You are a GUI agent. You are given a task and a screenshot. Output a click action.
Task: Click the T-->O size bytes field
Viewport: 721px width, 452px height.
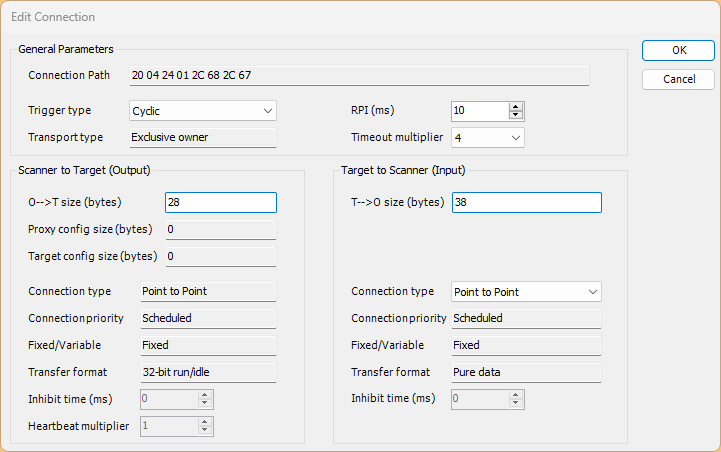pyautogui.click(x=526, y=202)
